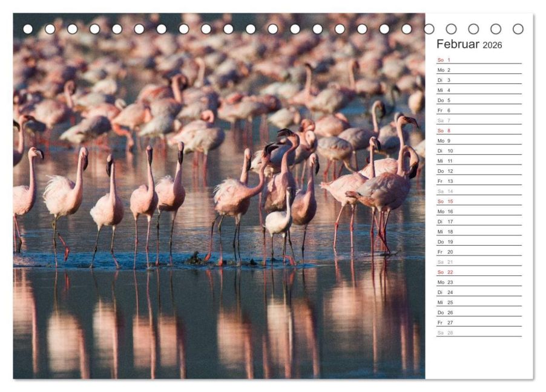The height and width of the screenshot is (392, 546).
Task: Select the Di 10 calendar line
Action: tap(479, 151)
